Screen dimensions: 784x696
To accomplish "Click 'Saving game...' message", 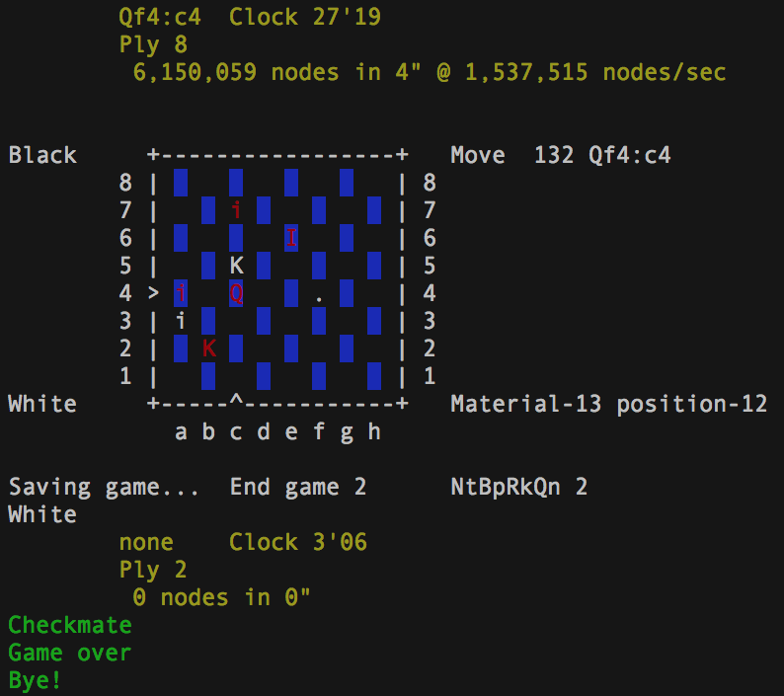I will 104,487.
